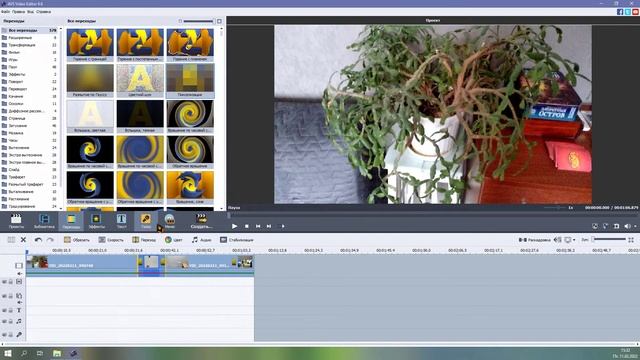
Task: Toggle visibility eye of the music track
Action: pyautogui.click(x=4, y=321)
